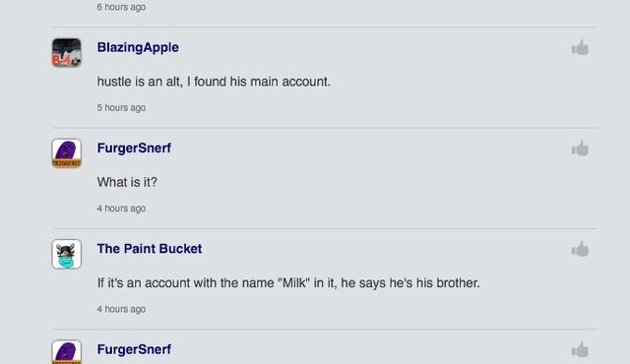Open The Paint Bucket's avatar

pyautogui.click(x=67, y=254)
